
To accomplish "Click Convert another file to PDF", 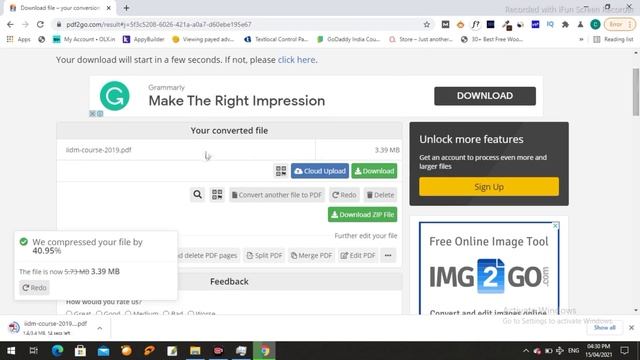I will click(277, 195).
